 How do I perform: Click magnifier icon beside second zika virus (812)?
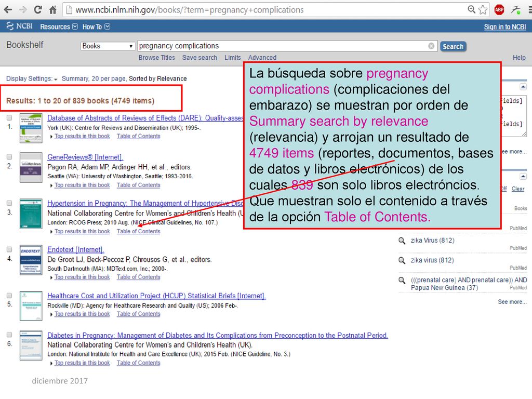click(402, 260)
